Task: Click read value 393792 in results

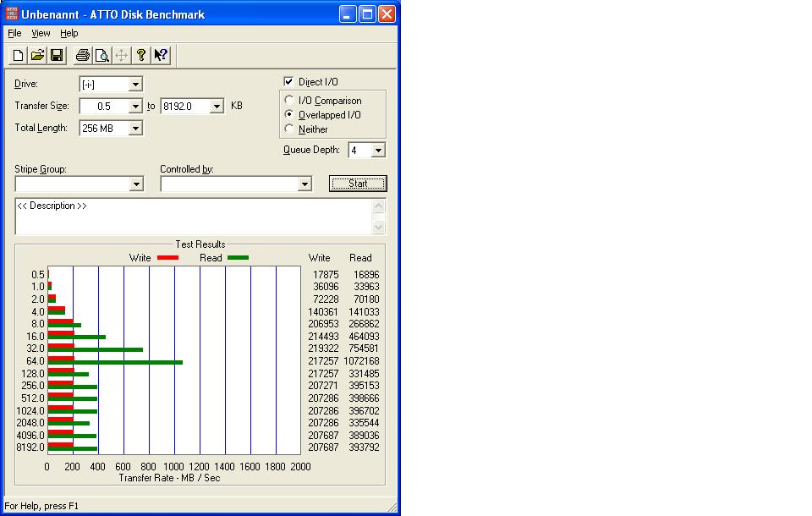Action: coord(364,447)
